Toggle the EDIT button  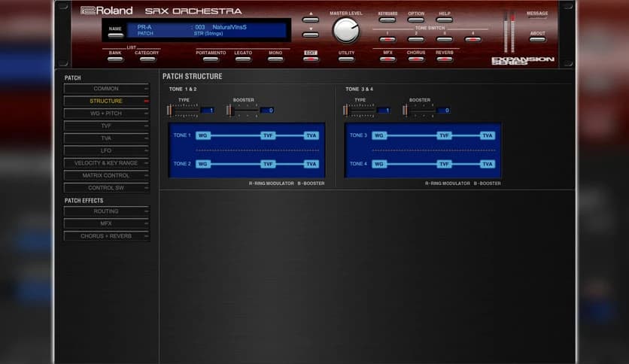click(311, 59)
